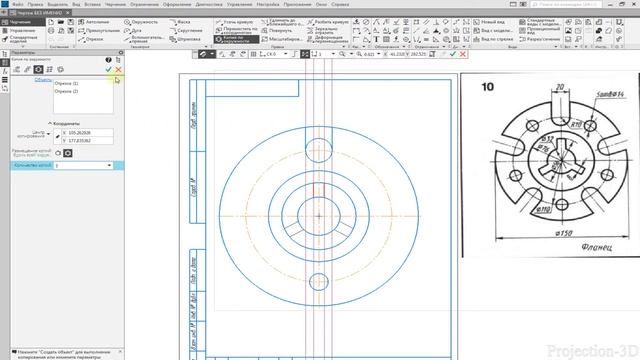Cancel the operation with the panel red cross
Viewport: 640px width, 360px height.
118,69
